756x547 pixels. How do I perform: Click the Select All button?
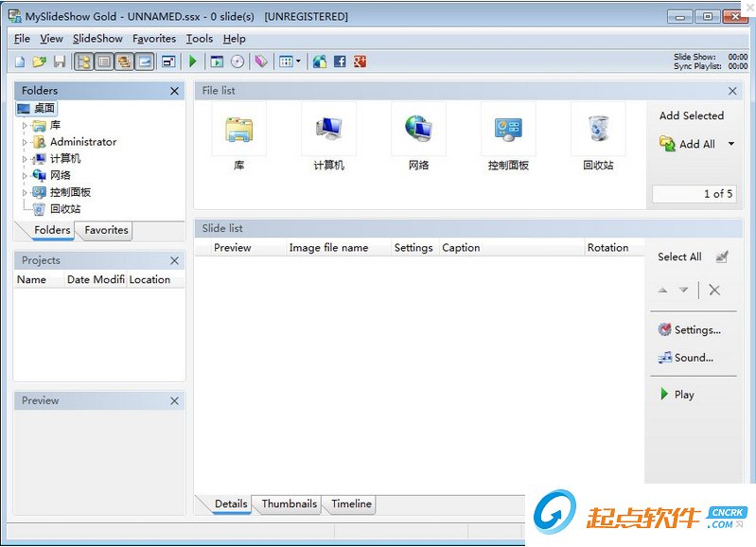[679, 257]
